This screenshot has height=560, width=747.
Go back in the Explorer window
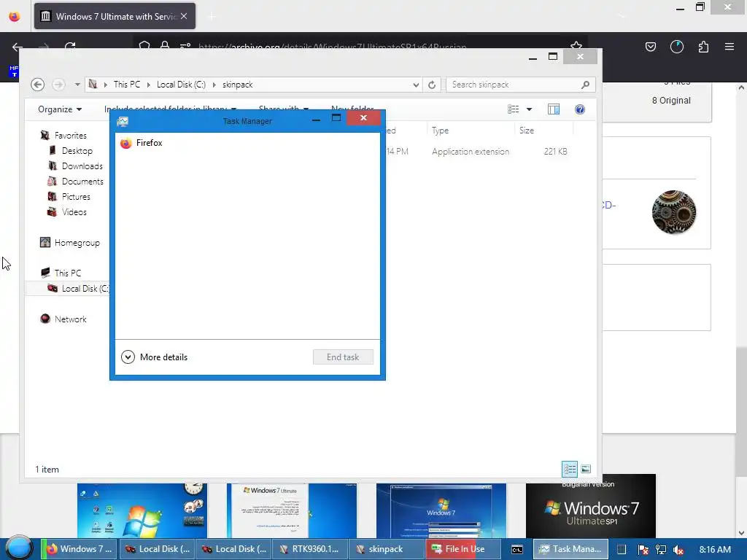(38, 85)
